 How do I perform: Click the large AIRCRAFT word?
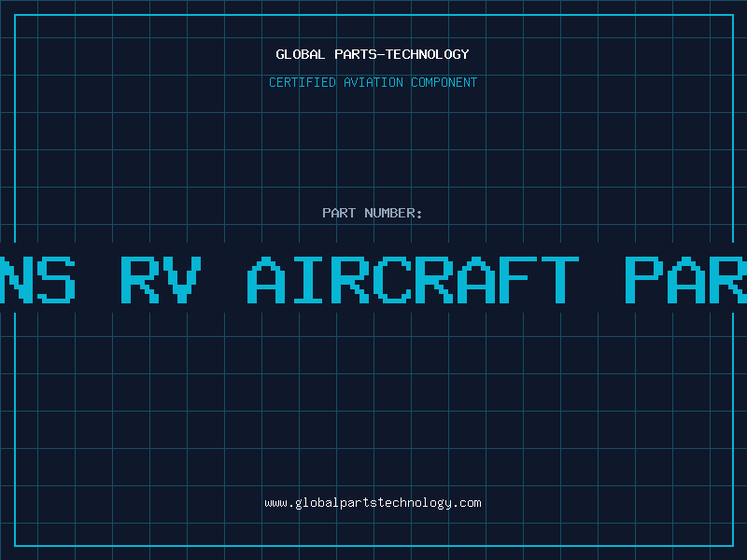(413, 280)
